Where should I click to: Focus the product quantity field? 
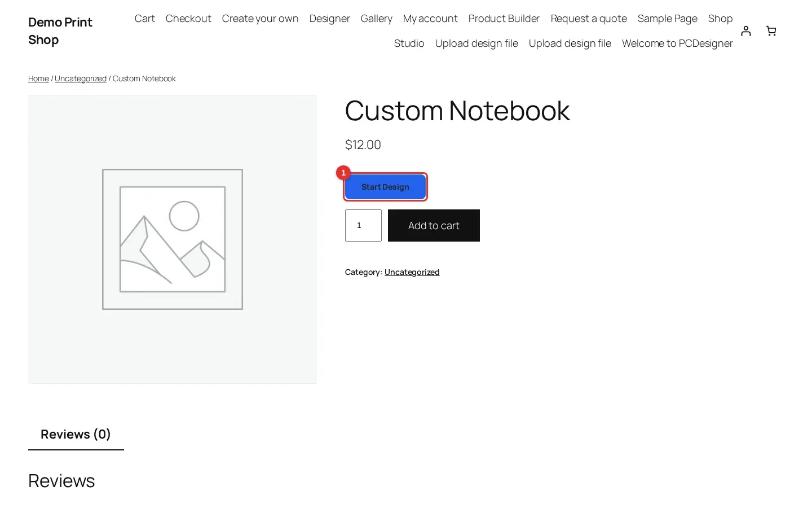(363, 225)
